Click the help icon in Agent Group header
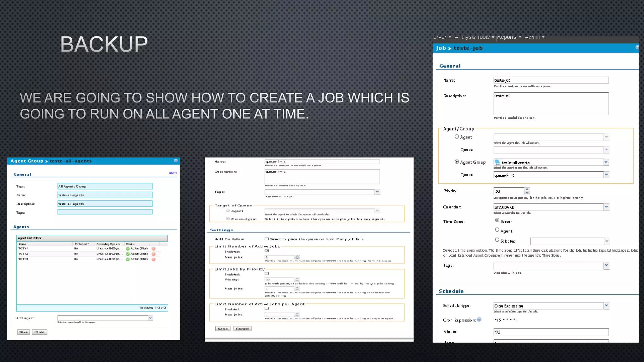The image size is (644, 362). (176, 161)
